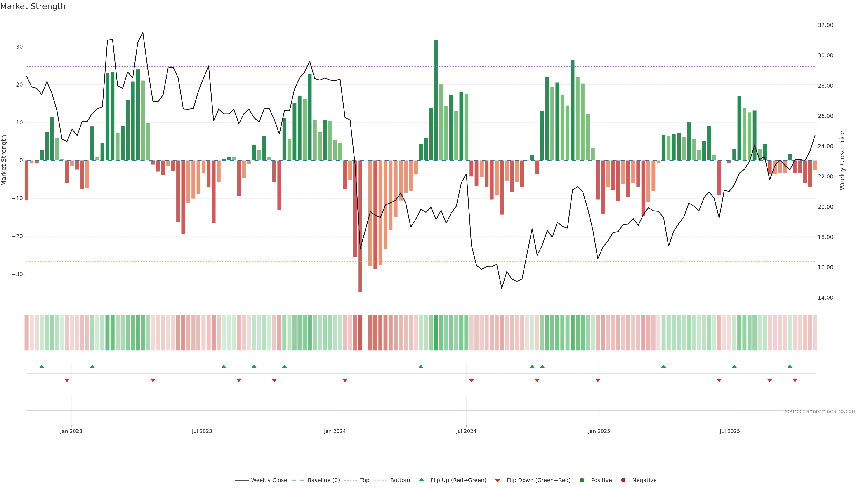Image resolution: width=868 pixels, height=488 pixels.
Task: Click the Jan 2024 x-axis label
Action: click(x=335, y=431)
